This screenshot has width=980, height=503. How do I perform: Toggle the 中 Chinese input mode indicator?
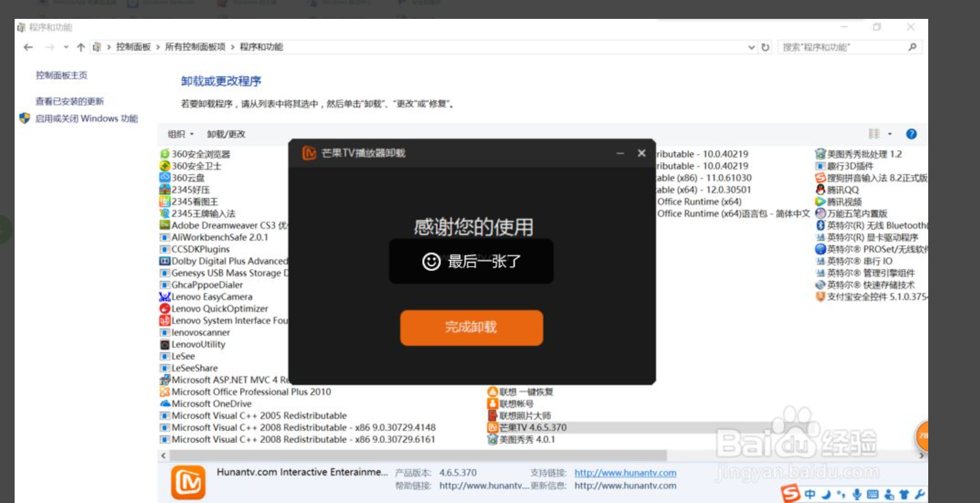pos(809,494)
